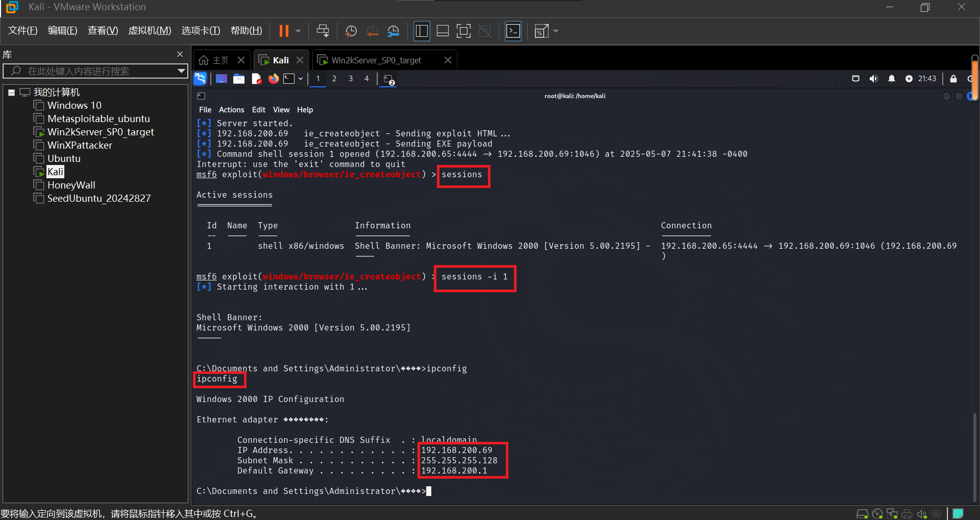Lock the Kali screen
This screenshot has height=520, width=980.
(x=953, y=79)
